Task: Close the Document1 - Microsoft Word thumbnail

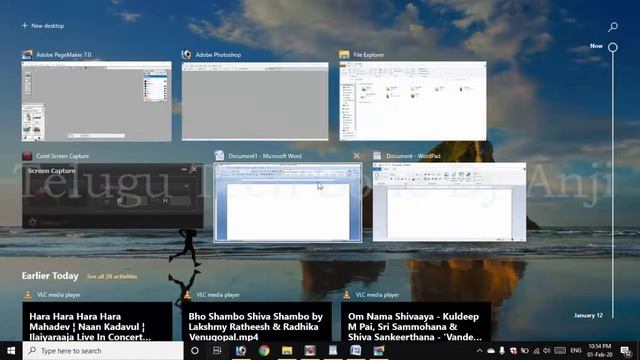Action: (x=356, y=156)
